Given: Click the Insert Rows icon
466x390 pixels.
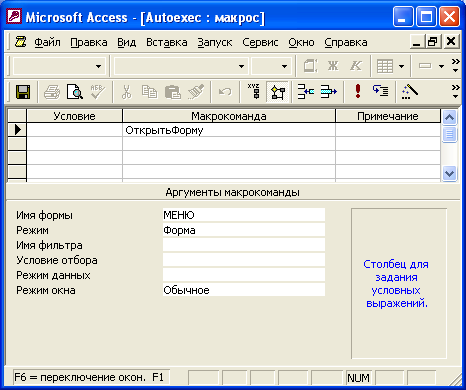Looking at the screenshot, I should coord(305,91).
